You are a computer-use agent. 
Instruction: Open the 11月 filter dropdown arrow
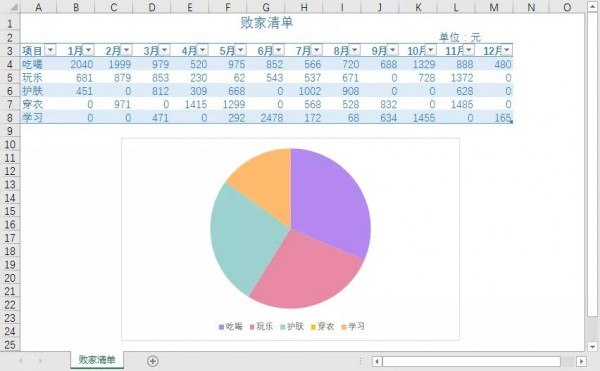click(469, 50)
